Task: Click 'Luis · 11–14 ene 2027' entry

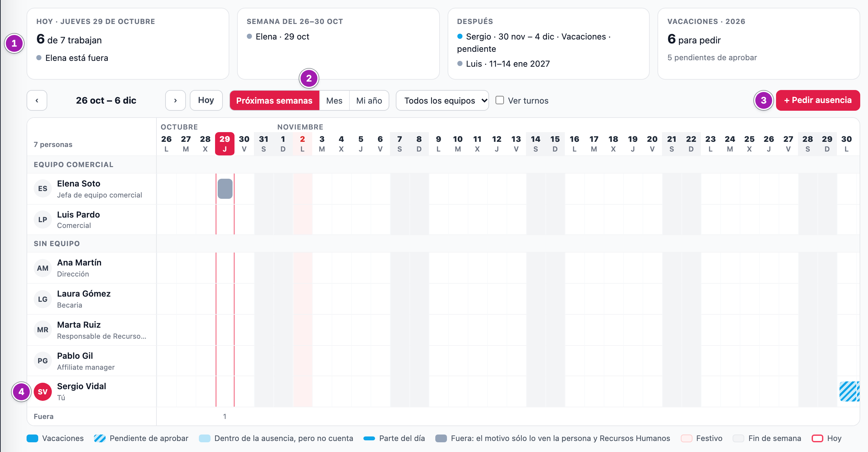Action: [x=508, y=64]
